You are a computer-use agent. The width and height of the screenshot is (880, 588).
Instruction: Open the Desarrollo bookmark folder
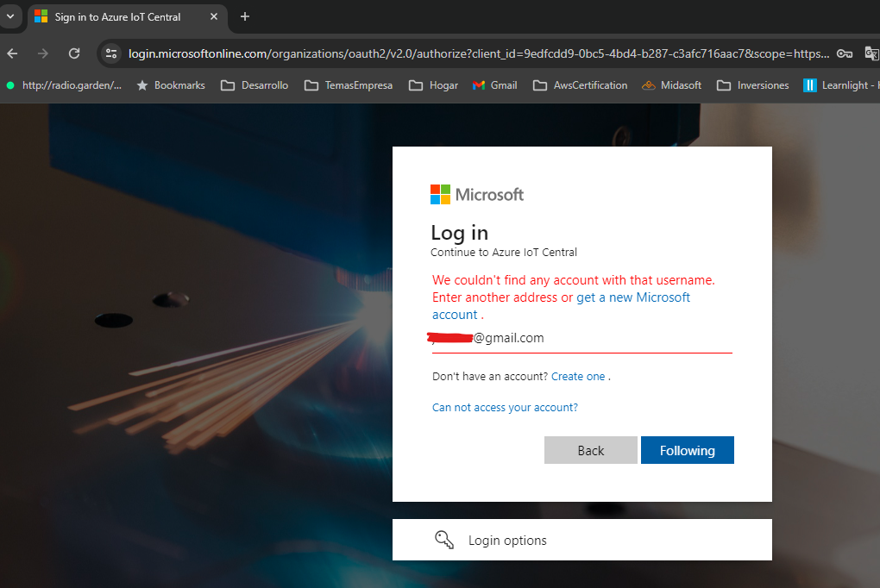click(x=255, y=85)
